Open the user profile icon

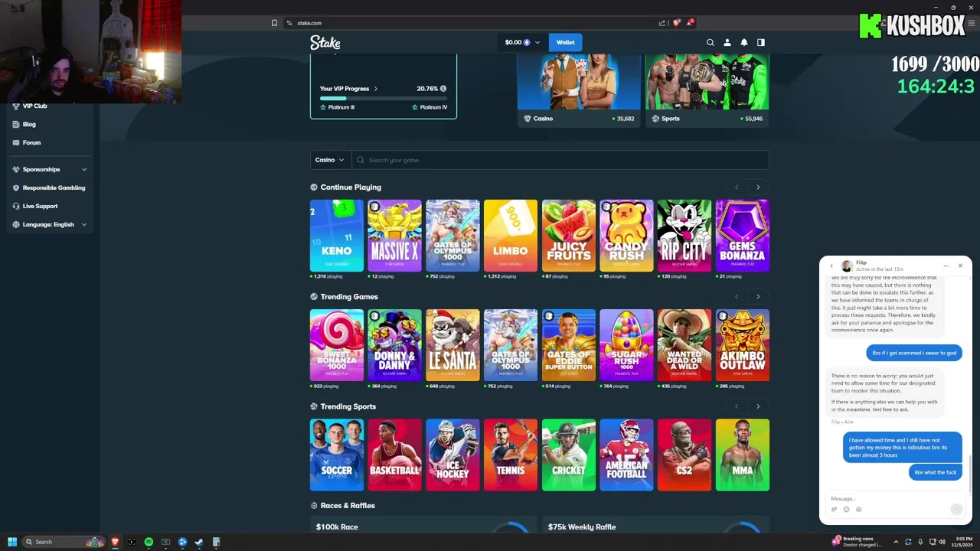click(727, 43)
